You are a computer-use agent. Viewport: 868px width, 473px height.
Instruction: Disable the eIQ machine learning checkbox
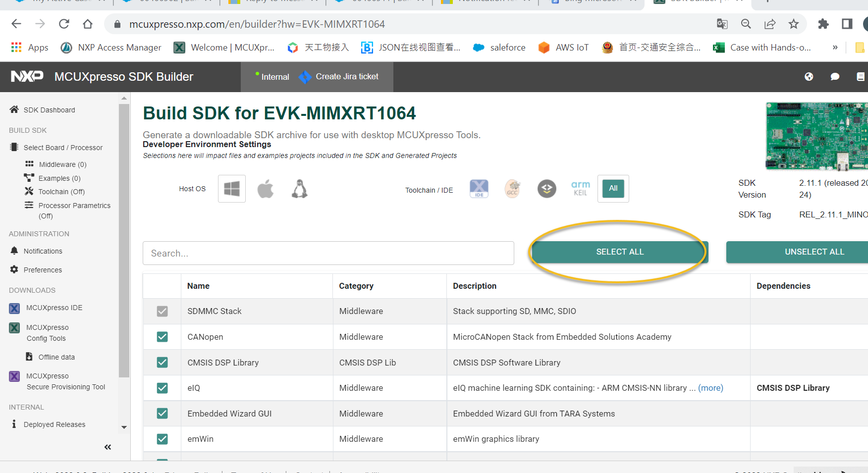[162, 388]
